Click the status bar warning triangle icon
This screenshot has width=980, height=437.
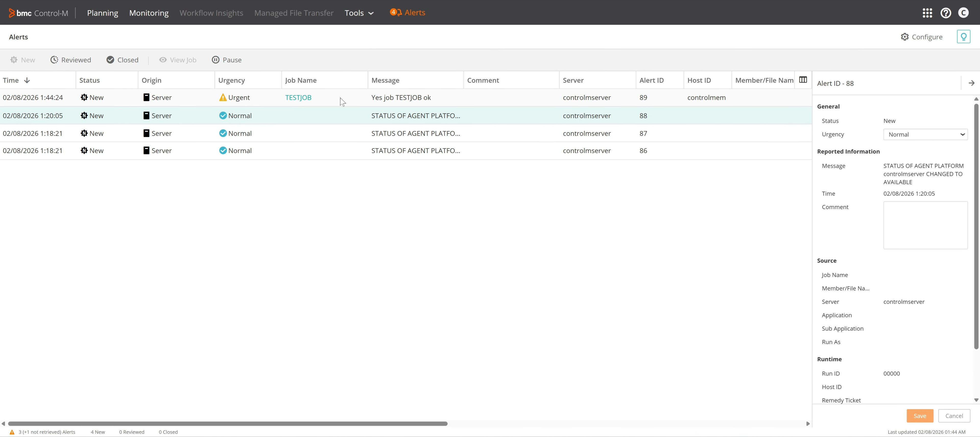point(12,432)
